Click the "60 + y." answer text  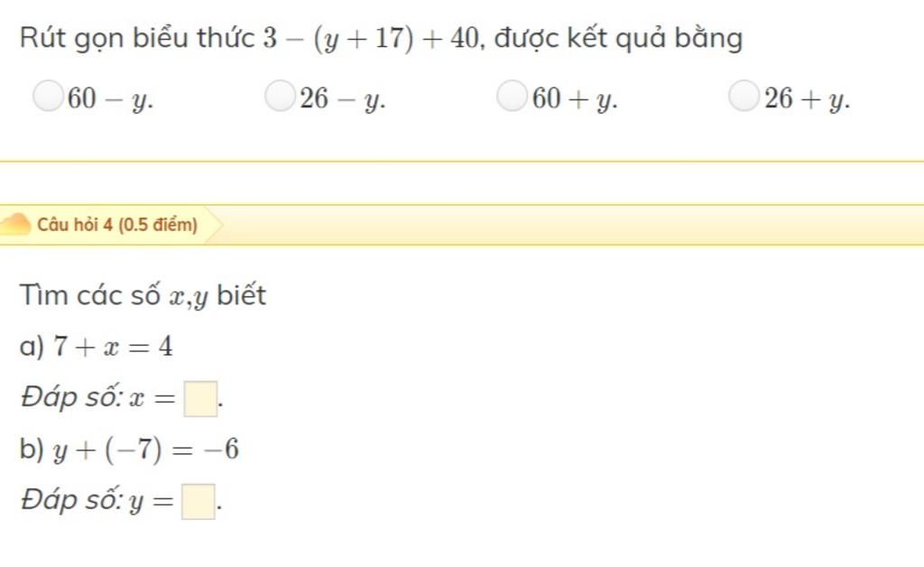tap(575, 98)
